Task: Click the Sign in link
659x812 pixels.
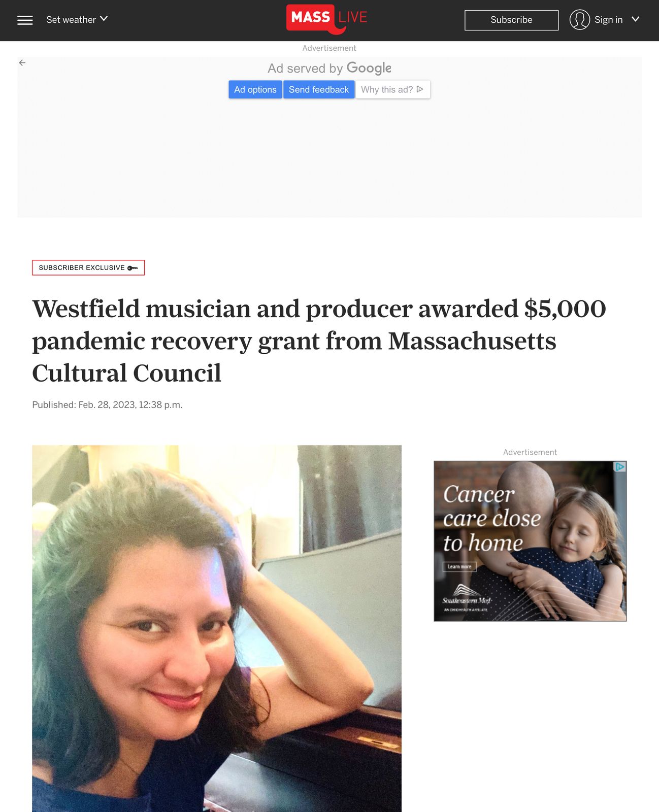Action: point(608,20)
